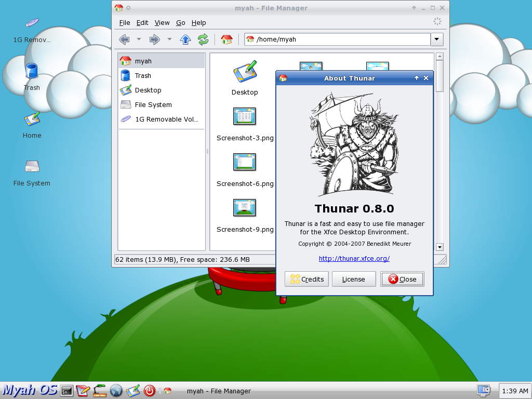
Task: Click the display monitor tray icon
Action: pos(484,391)
